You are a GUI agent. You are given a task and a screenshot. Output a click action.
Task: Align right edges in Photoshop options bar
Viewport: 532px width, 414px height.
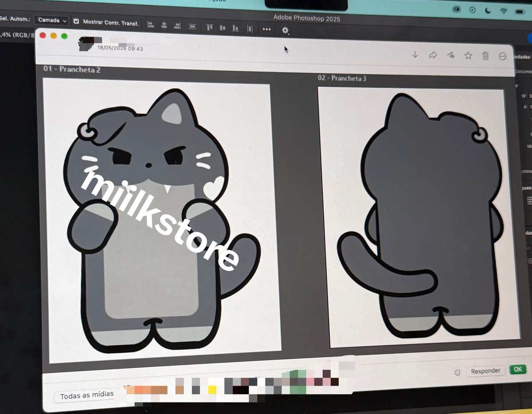point(178,26)
